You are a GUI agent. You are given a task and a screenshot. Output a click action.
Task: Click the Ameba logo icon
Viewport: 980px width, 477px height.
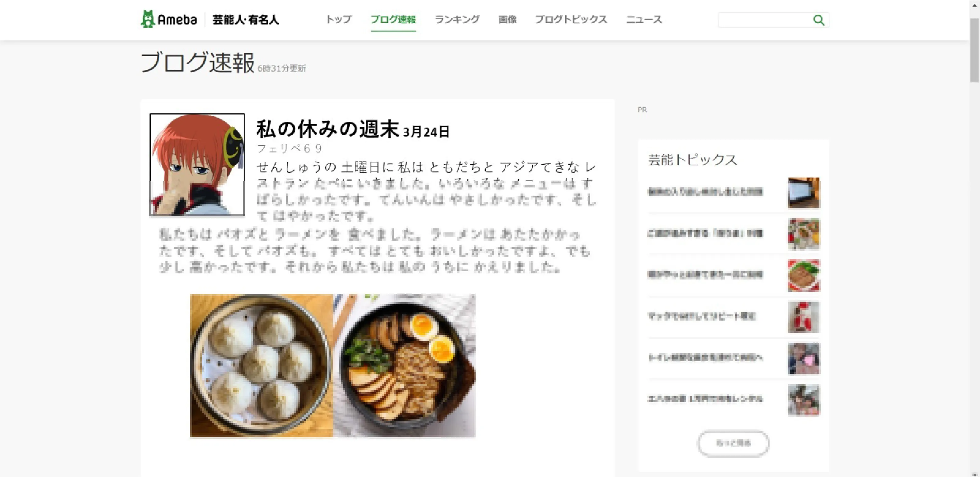148,19
